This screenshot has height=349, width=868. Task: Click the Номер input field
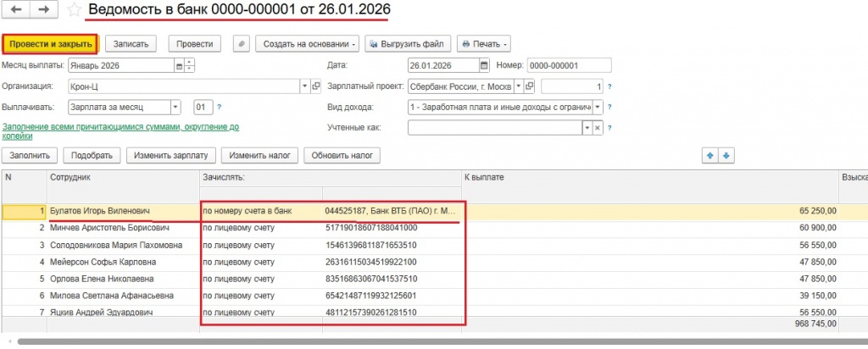point(569,64)
